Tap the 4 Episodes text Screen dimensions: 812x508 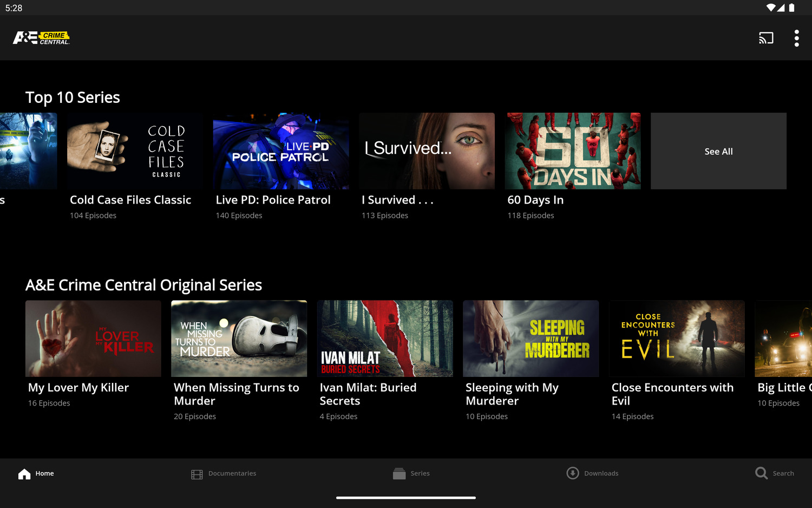(338, 416)
